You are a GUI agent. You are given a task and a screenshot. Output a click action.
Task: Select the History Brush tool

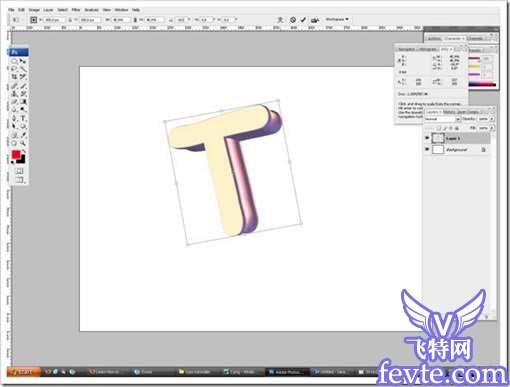pyautogui.click(x=23, y=94)
